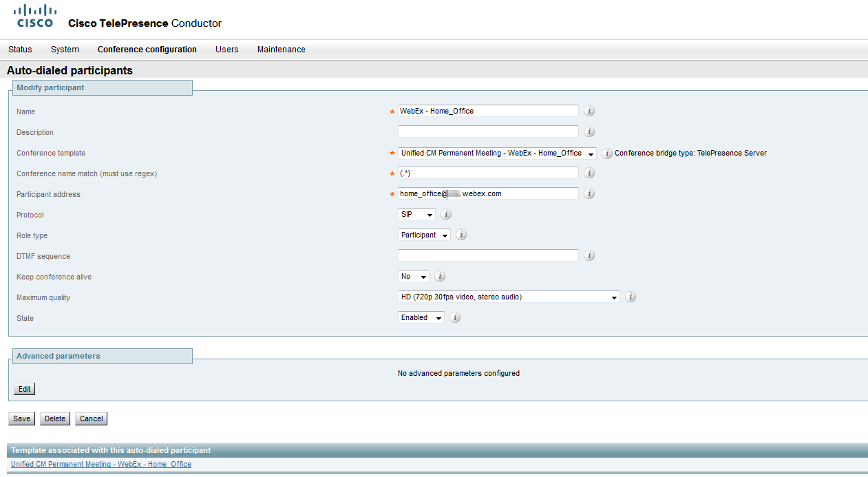Click the 'Auto-dialed participants' heading
The width and height of the screenshot is (868, 477).
click(x=70, y=70)
